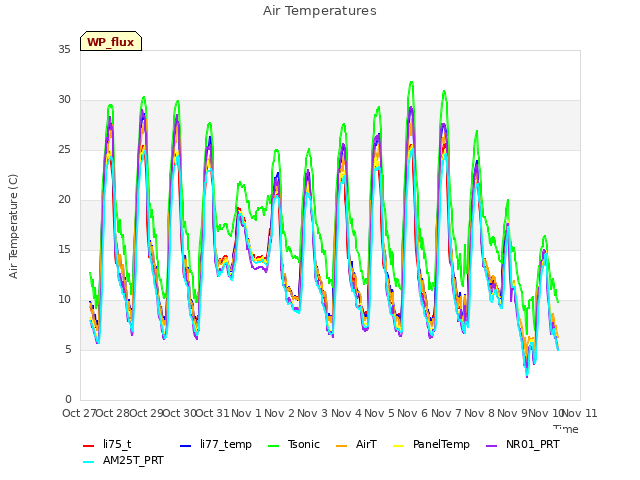Select the li75_t legend label
The image size is (640, 480).
(x=117, y=444)
